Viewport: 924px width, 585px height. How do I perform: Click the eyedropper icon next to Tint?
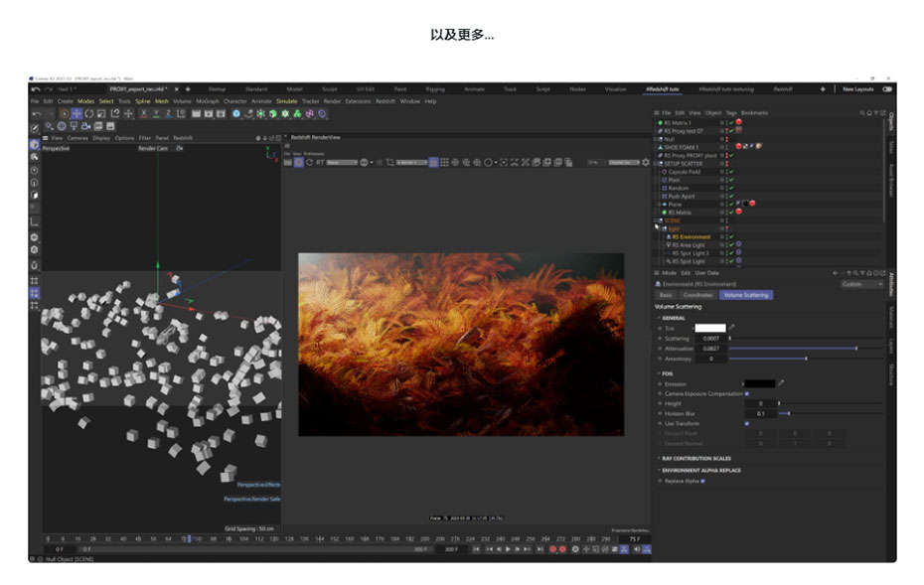click(x=732, y=328)
